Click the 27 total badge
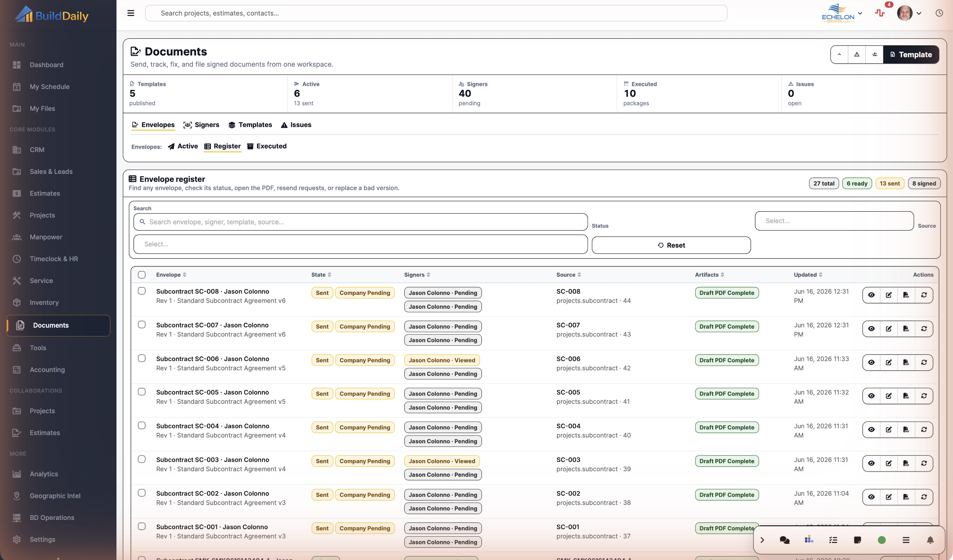953x560 pixels. click(x=824, y=183)
